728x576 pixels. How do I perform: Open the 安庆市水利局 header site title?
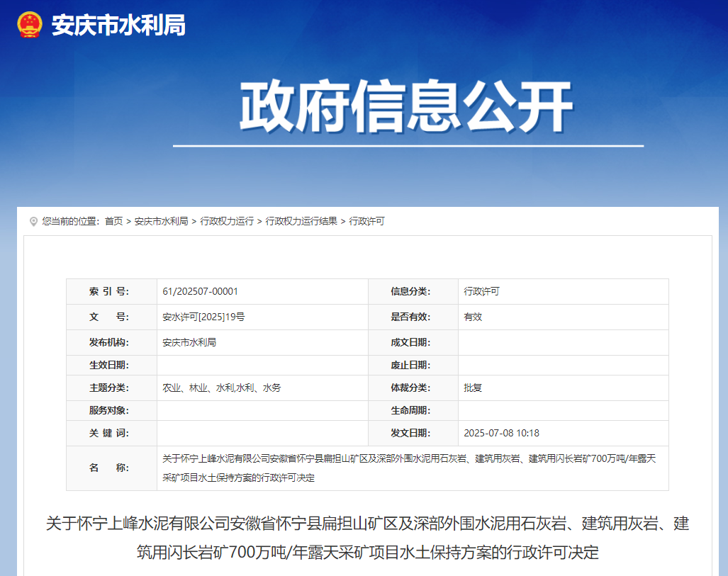(118, 26)
